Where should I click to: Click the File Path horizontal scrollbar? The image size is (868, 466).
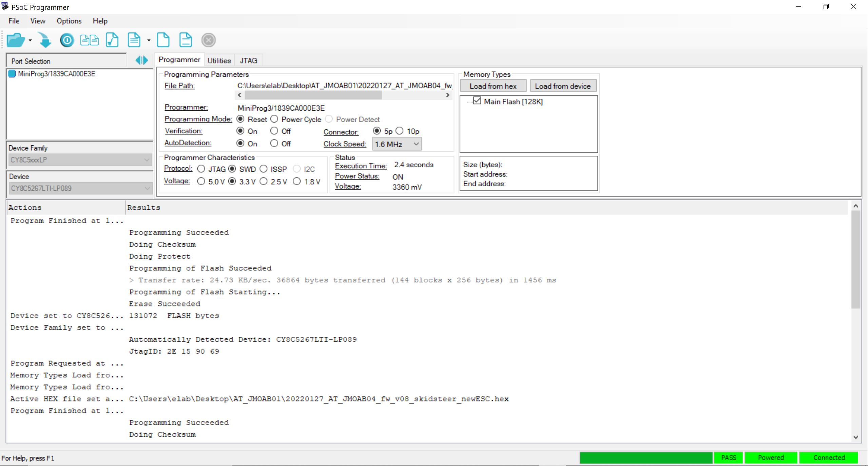[343, 95]
